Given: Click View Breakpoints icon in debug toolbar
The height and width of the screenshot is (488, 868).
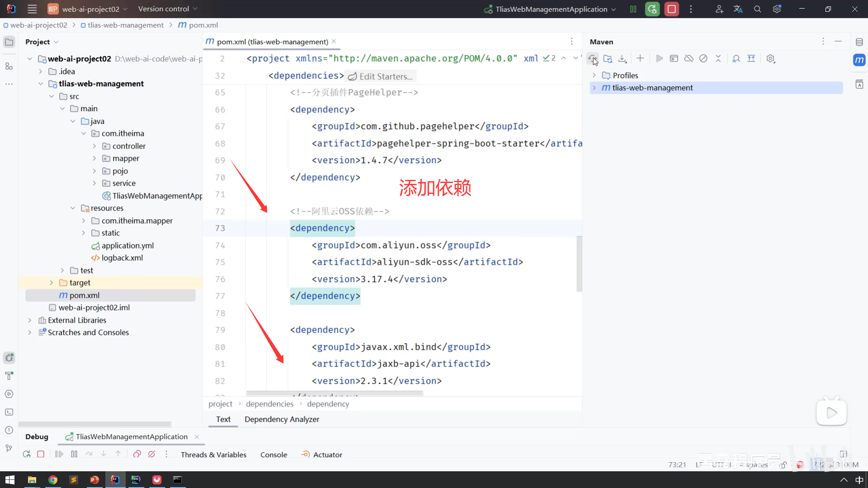Looking at the screenshot, I should [137, 454].
